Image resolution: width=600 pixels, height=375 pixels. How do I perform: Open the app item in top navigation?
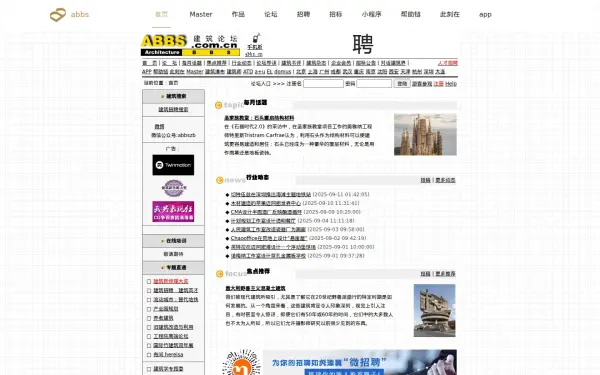(485, 14)
